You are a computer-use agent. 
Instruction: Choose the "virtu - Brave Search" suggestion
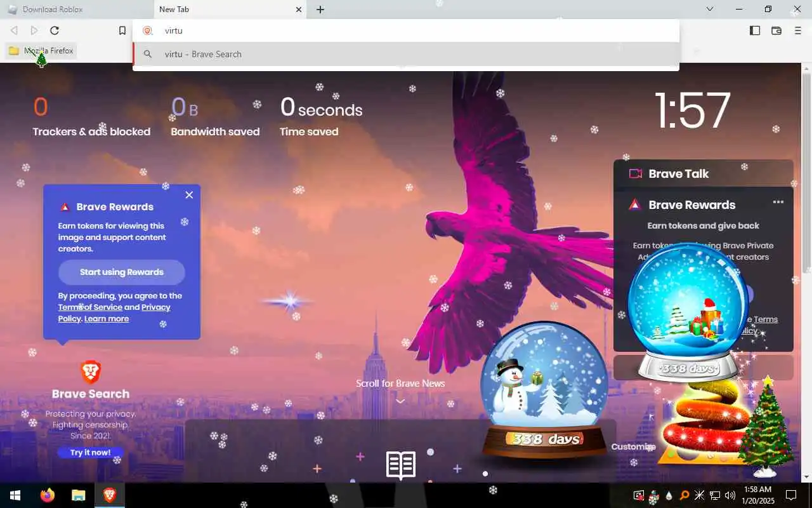(406, 54)
